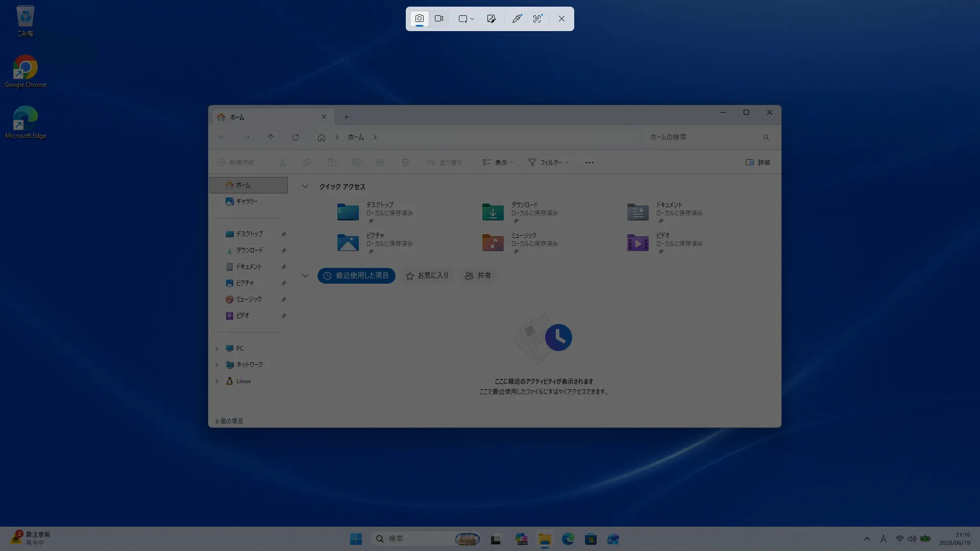Open Microsoft Store from the taskbar
980x551 pixels.
coord(591,539)
